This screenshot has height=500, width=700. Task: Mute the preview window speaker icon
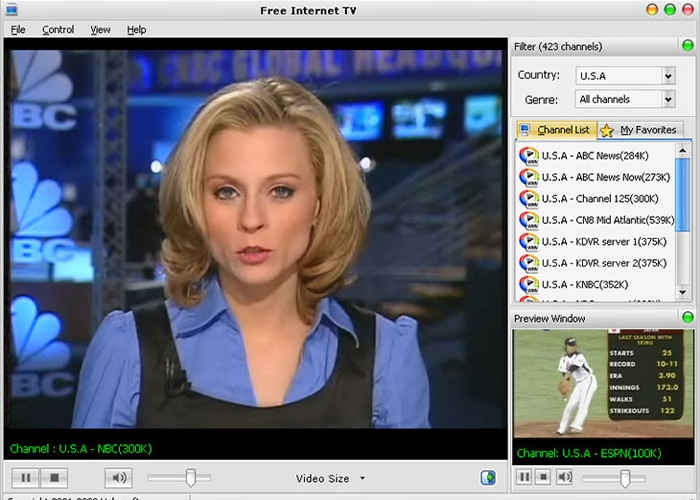tap(564, 477)
